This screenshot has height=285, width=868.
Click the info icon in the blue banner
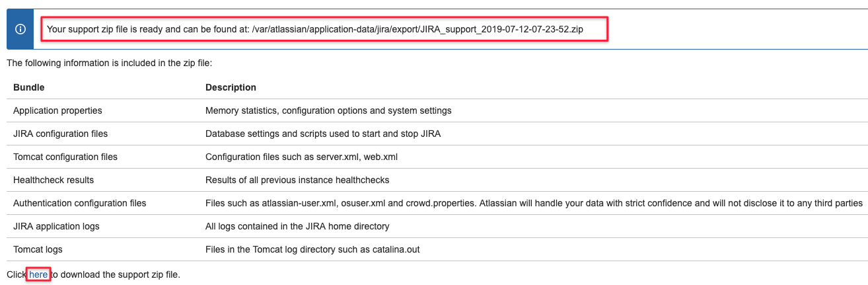pos(20,30)
